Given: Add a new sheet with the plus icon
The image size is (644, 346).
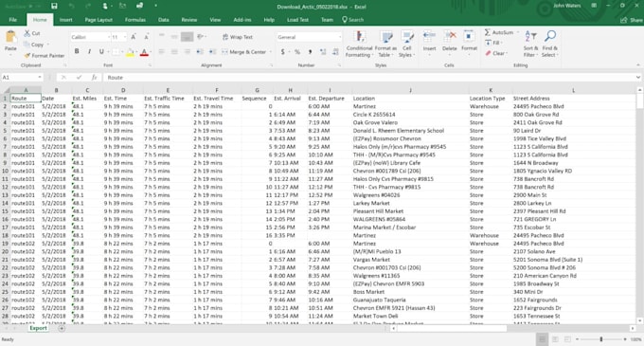Looking at the screenshot, I should point(62,328).
